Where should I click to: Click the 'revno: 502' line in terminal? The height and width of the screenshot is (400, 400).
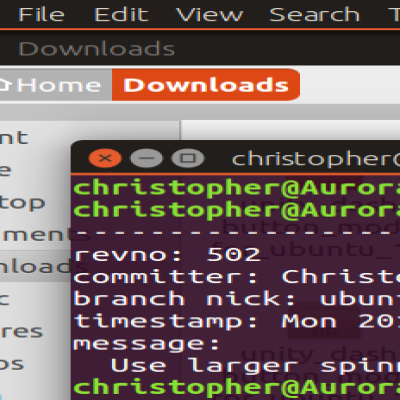click(167, 255)
